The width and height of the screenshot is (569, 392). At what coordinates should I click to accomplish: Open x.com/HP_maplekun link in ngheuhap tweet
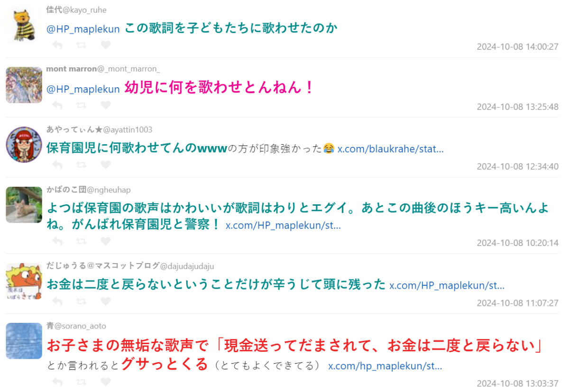point(283,226)
